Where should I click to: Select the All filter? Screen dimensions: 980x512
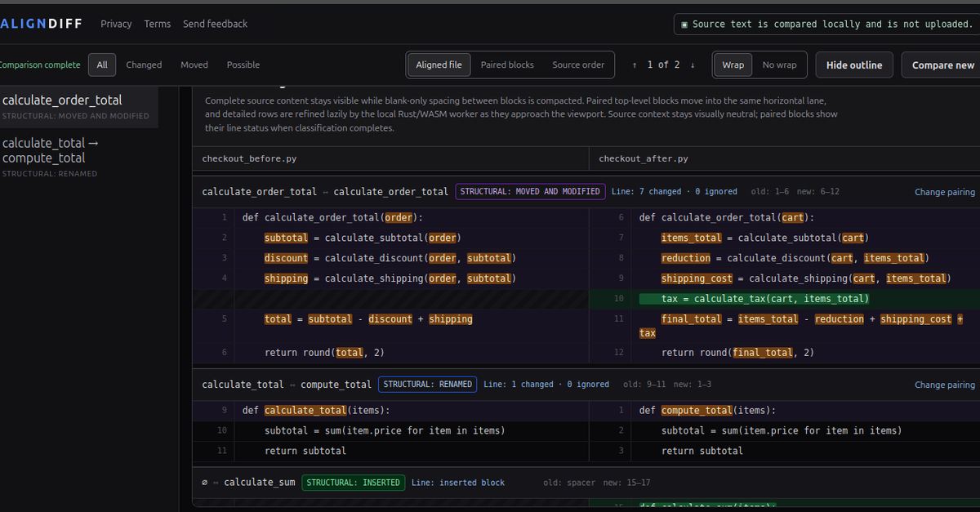102,65
